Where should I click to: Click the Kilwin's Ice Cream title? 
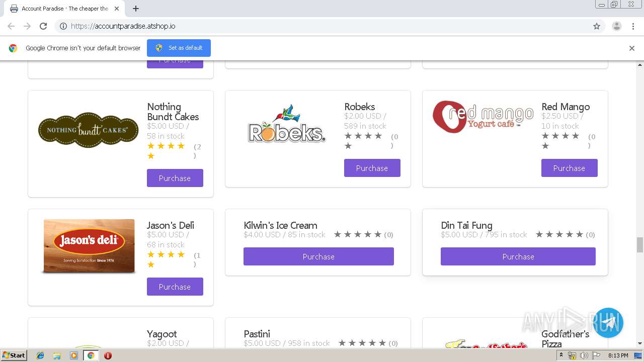click(x=280, y=225)
